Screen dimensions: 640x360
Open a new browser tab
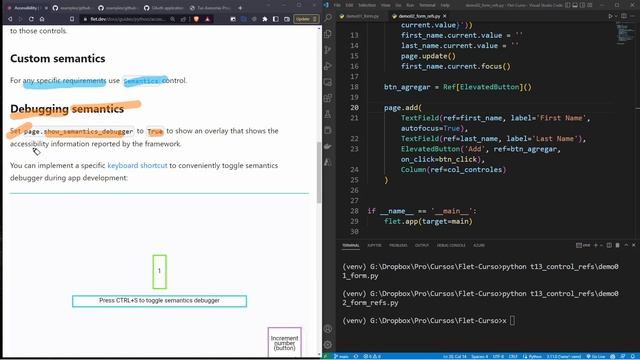coord(240,8)
